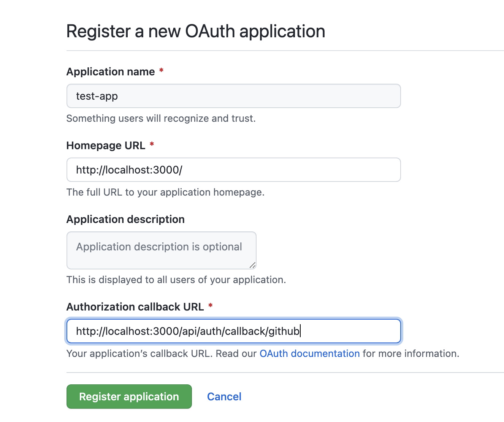The height and width of the screenshot is (422, 504).
Task: Click the "Register a new OAuth application" heading
Action: coord(196,31)
